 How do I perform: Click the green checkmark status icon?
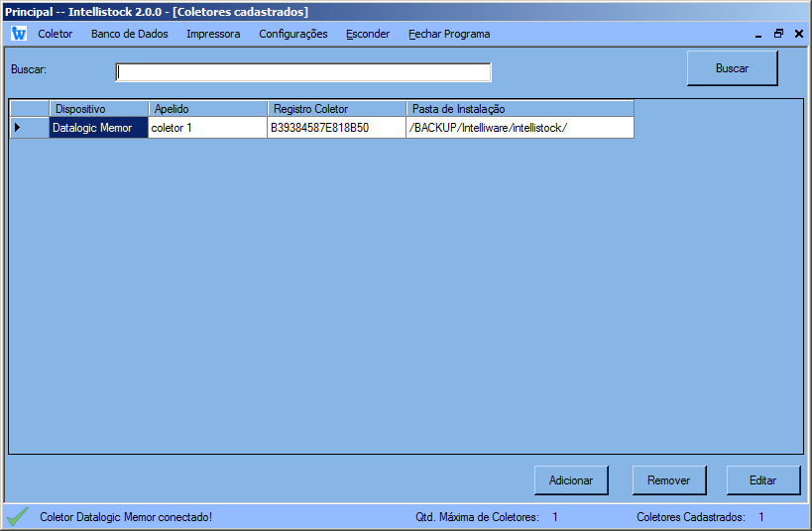(18, 517)
